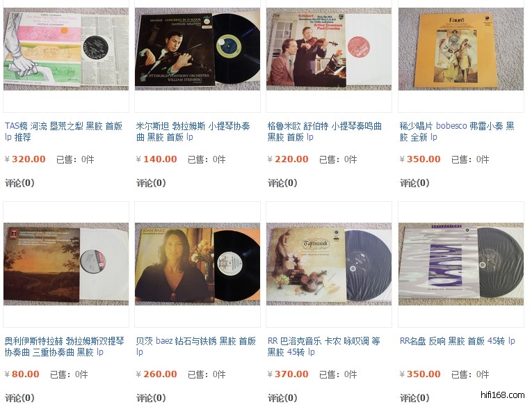This screenshot has height=405, width=532.
Task: Open the 奥利伊斯特拉赫 勃拉姆斯双提琴协奏曲 listing link
Action: click(x=65, y=347)
